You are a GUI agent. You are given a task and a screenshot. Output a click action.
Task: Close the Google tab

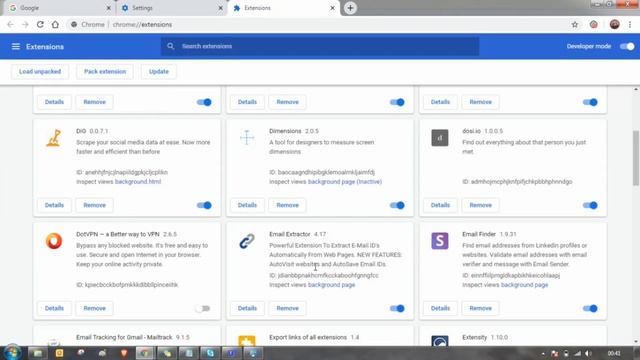coord(109,8)
